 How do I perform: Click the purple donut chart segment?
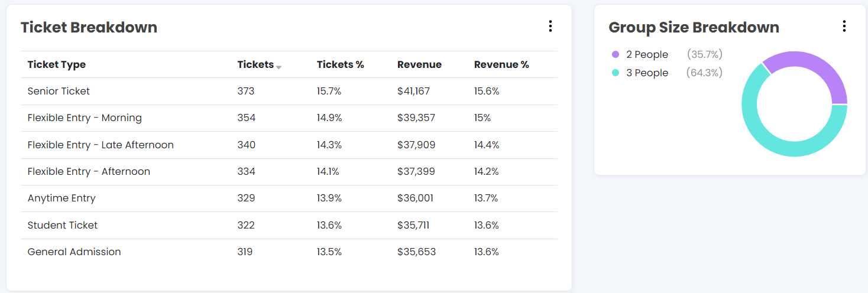[x=817, y=70]
